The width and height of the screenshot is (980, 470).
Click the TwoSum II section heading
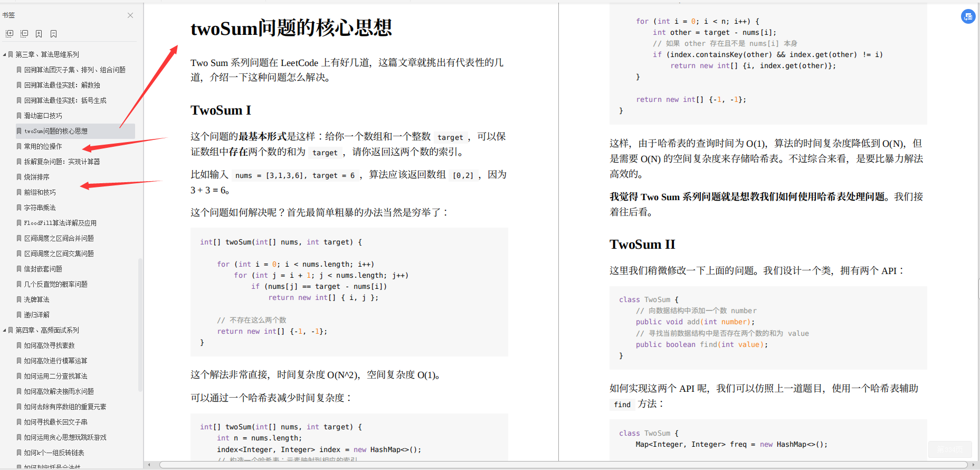642,245
